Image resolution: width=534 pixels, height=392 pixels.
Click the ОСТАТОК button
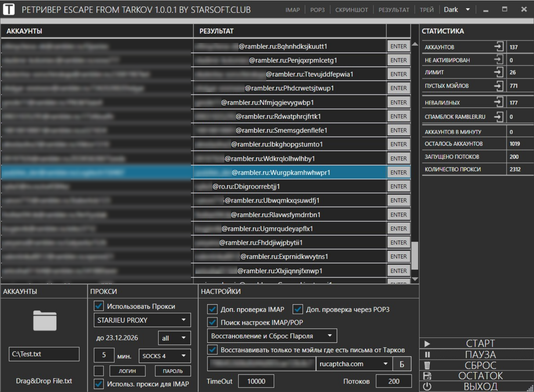click(480, 376)
